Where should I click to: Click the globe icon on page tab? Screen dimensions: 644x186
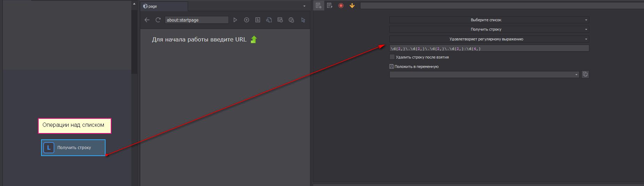pyautogui.click(x=145, y=6)
